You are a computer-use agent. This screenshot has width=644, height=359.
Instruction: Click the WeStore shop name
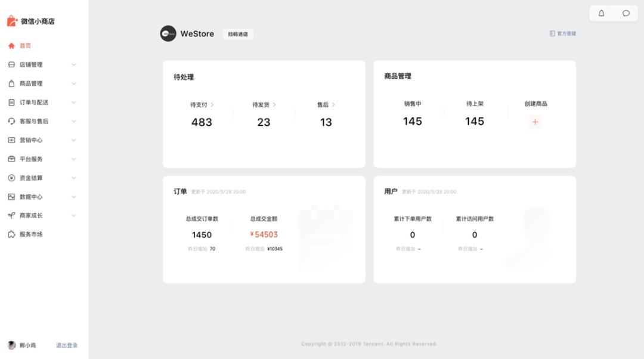(x=197, y=33)
